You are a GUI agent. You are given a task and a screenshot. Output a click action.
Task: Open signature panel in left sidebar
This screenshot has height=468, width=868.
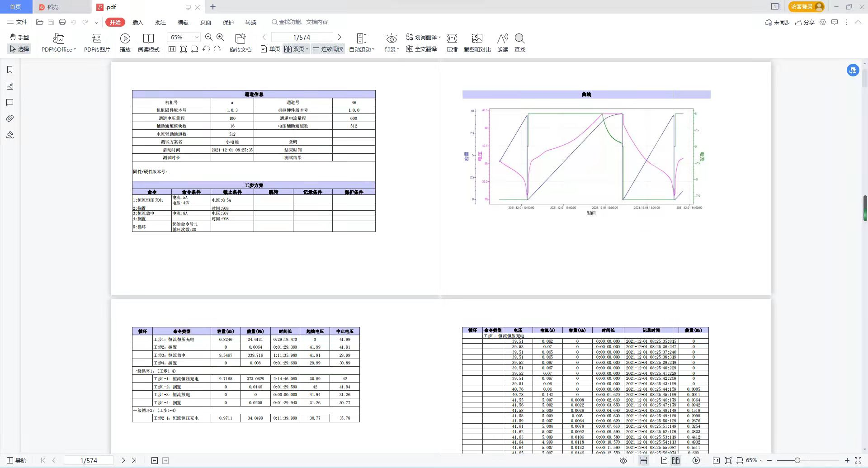pos(10,135)
